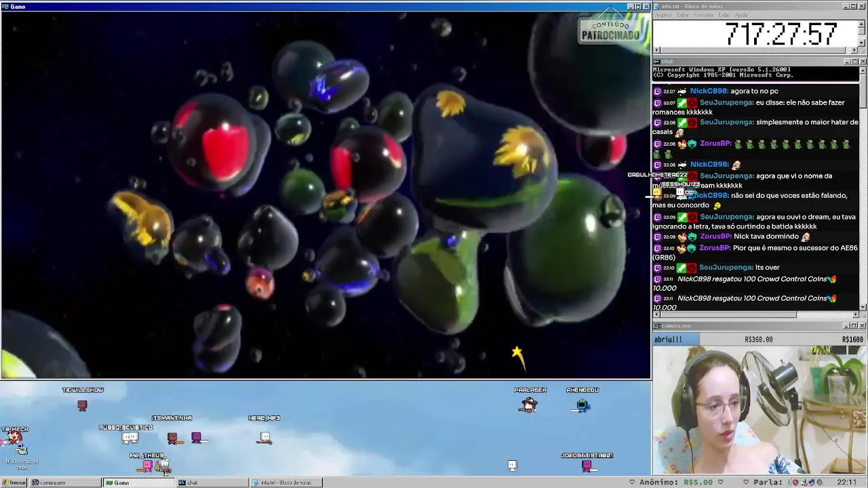Click the taskbar clock showing 22:11
Image resolution: width=868 pixels, height=488 pixels.
pos(846,483)
